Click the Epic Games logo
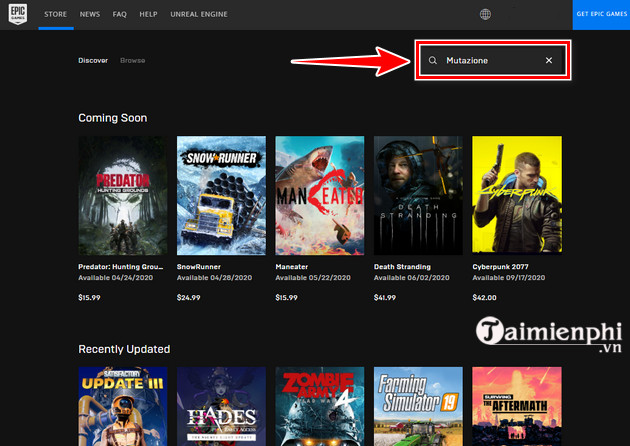The width and height of the screenshot is (630, 446). pos(18,14)
